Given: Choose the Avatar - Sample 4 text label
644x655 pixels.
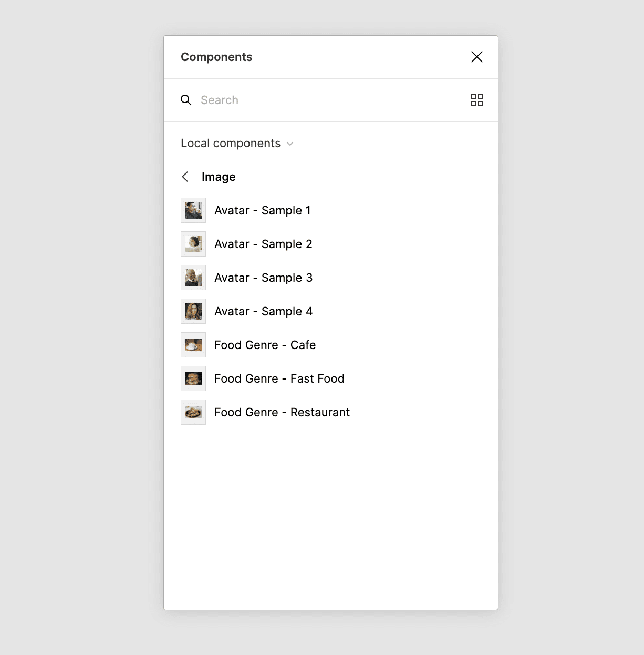Looking at the screenshot, I should pyautogui.click(x=263, y=311).
